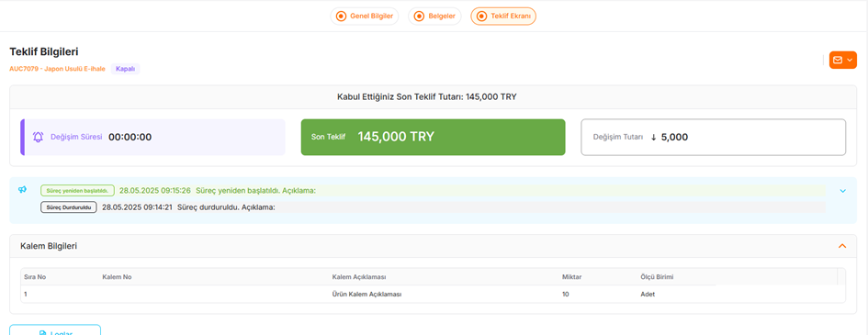Click the radio icon in Belgeler tab

point(419,16)
